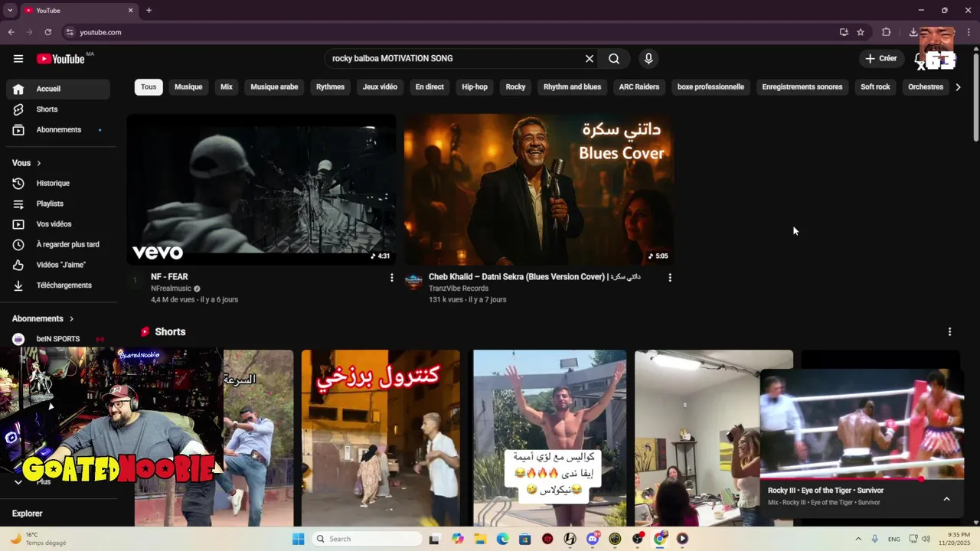This screenshot has height=551, width=980.
Task: Select the Musique filter chip
Action: click(188, 87)
